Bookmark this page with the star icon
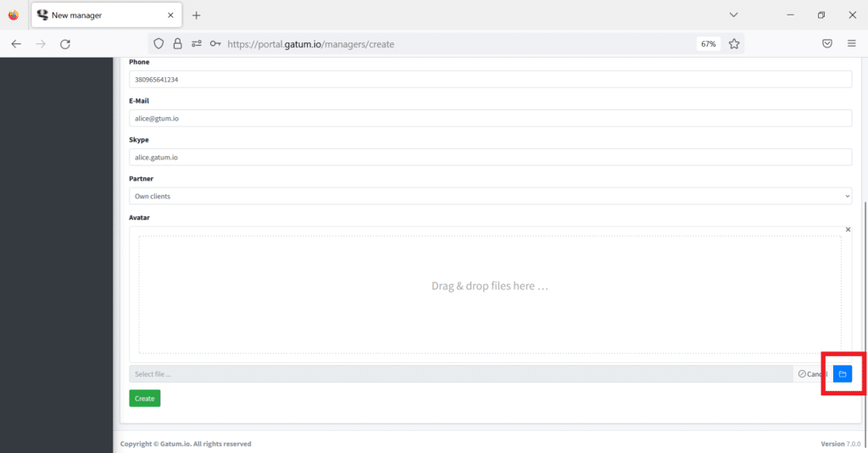This screenshot has width=868, height=453. pyautogui.click(x=734, y=44)
